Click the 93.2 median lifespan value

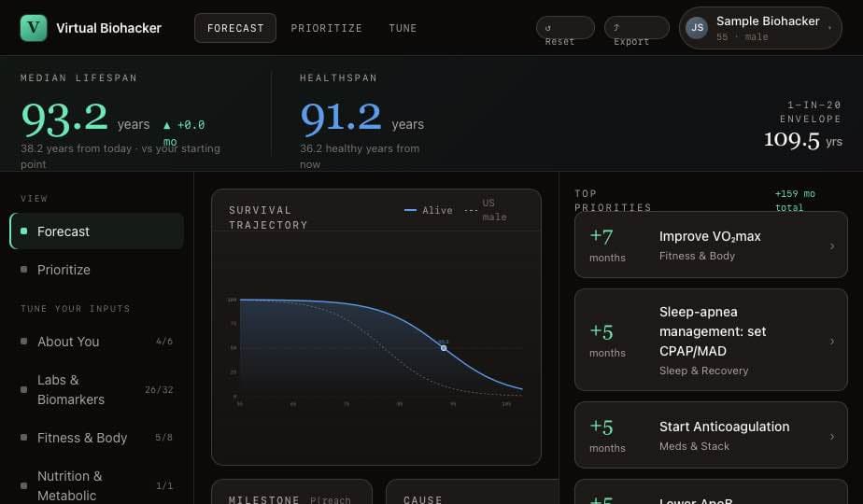(64, 119)
